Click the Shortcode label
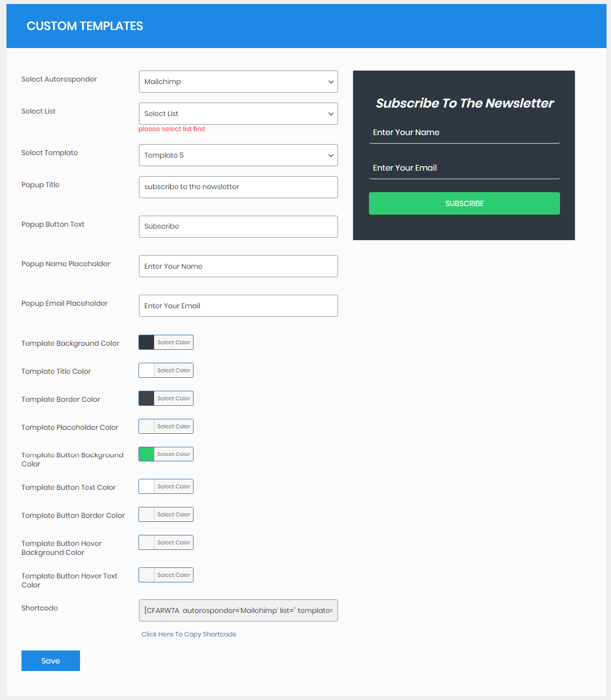The width and height of the screenshot is (611, 700). pos(39,608)
